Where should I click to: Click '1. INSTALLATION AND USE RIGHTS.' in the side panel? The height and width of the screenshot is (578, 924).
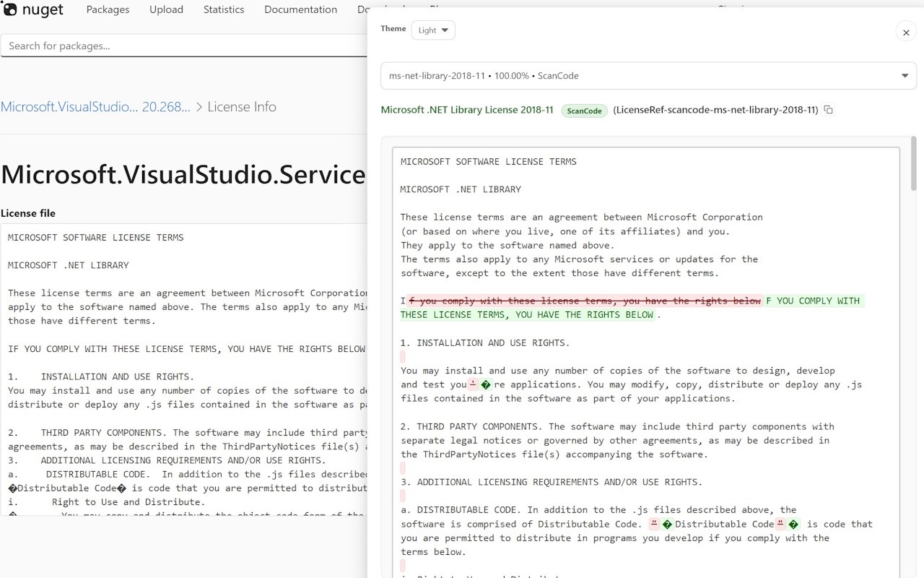[485, 342]
